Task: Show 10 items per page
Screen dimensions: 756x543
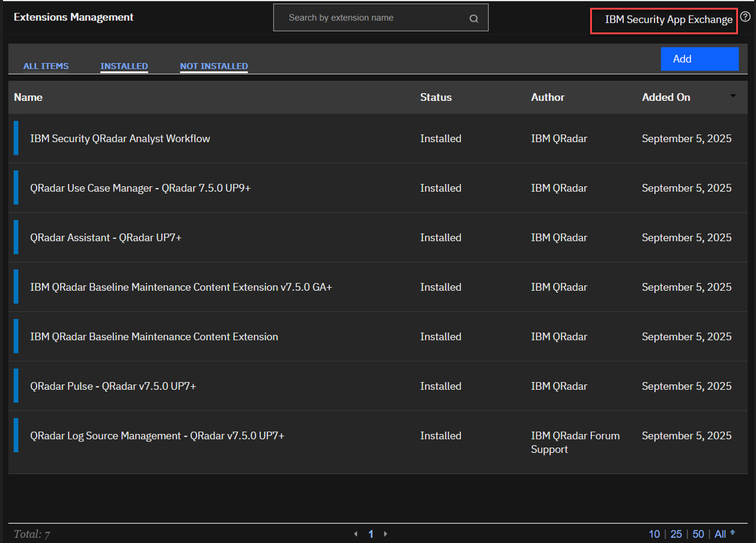Action: click(x=654, y=534)
